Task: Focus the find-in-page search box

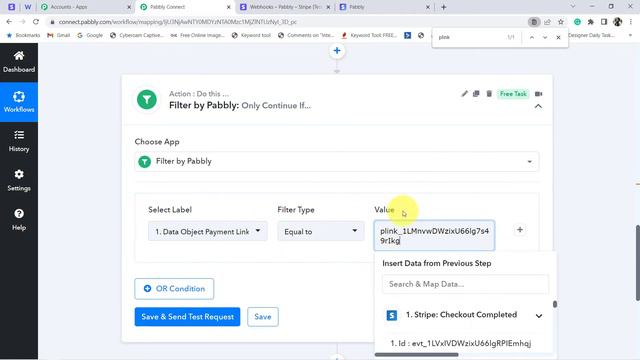Action: pos(469,37)
